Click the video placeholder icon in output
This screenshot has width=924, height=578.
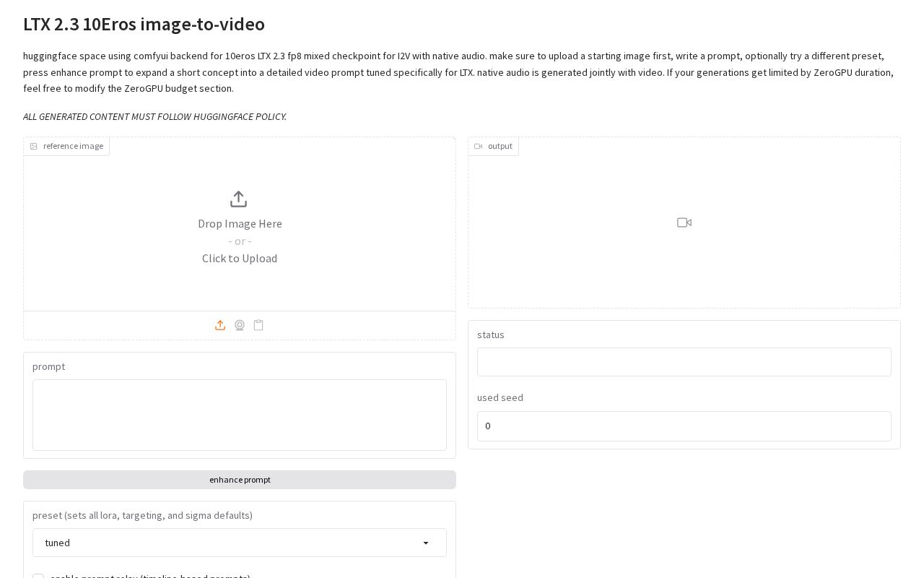pyautogui.click(x=684, y=223)
